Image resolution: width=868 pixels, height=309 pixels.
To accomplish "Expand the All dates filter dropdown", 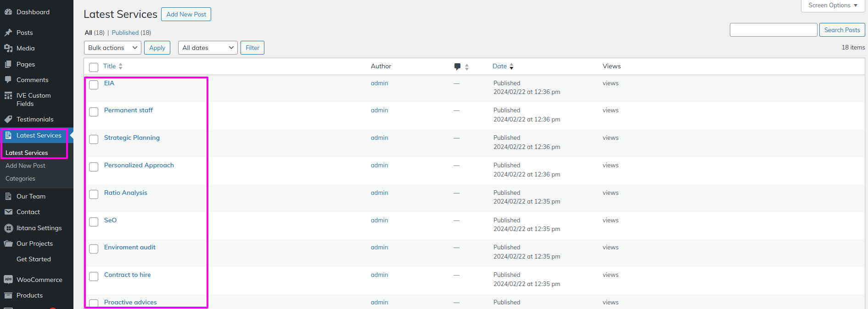I will pyautogui.click(x=207, y=48).
